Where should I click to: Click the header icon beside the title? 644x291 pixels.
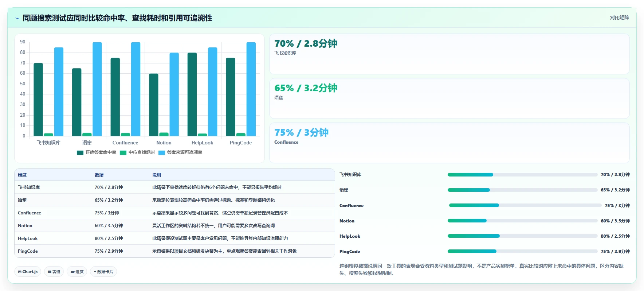pyautogui.click(x=17, y=18)
